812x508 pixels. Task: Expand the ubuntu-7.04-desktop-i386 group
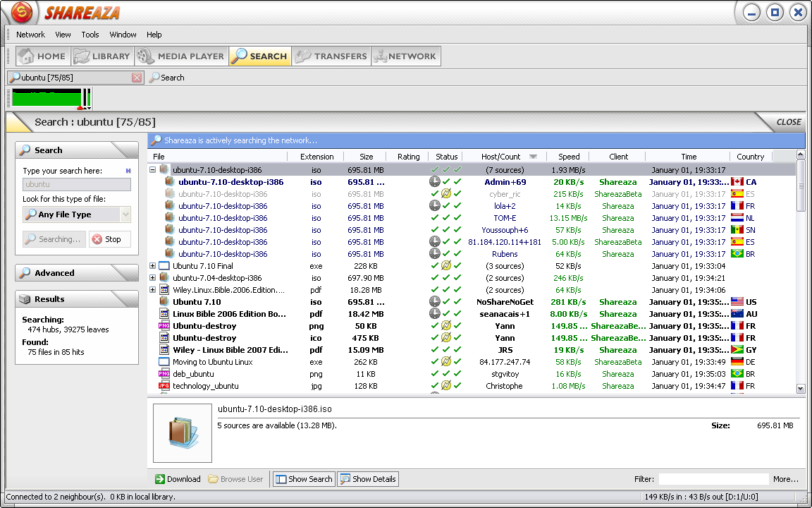click(x=153, y=278)
